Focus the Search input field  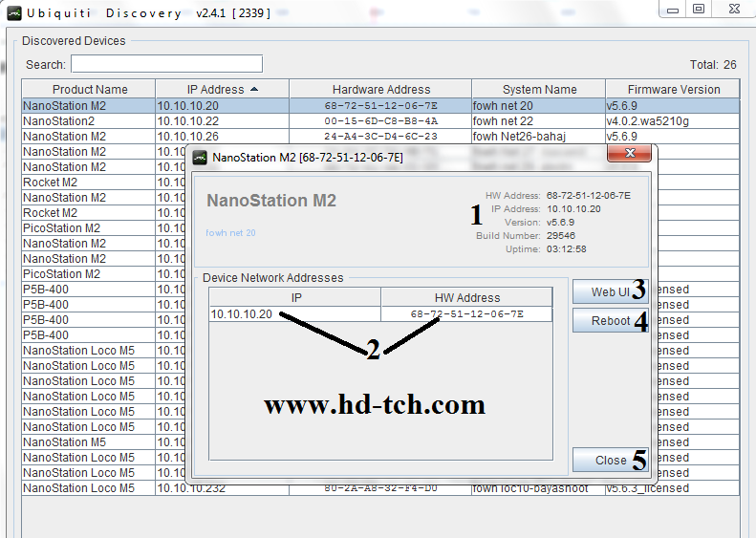point(166,64)
